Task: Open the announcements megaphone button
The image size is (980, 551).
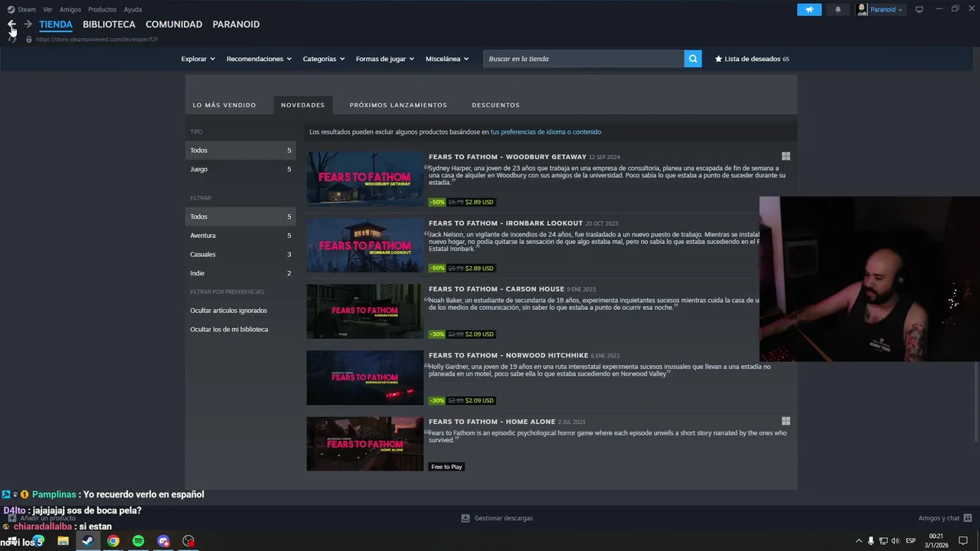Action: pyautogui.click(x=809, y=10)
